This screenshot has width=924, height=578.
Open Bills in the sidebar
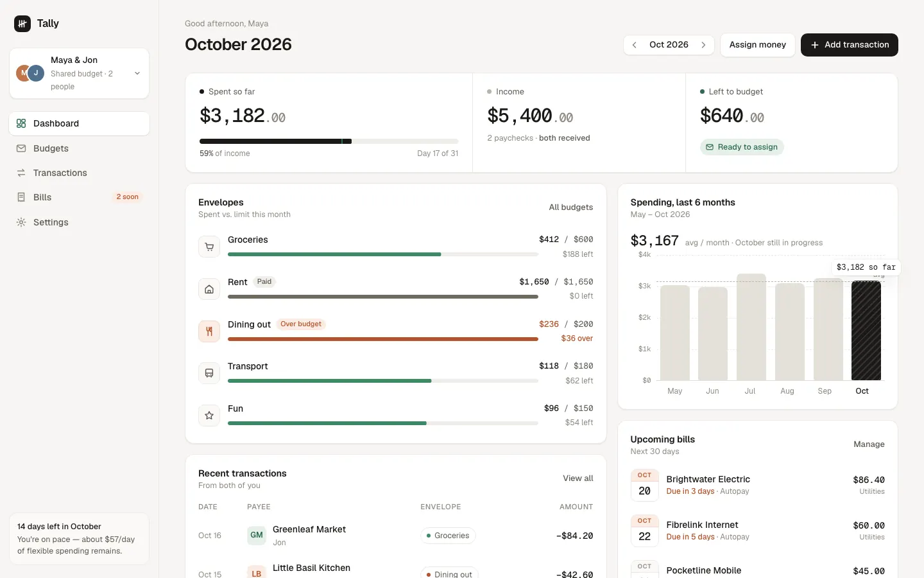coord(80,197)
